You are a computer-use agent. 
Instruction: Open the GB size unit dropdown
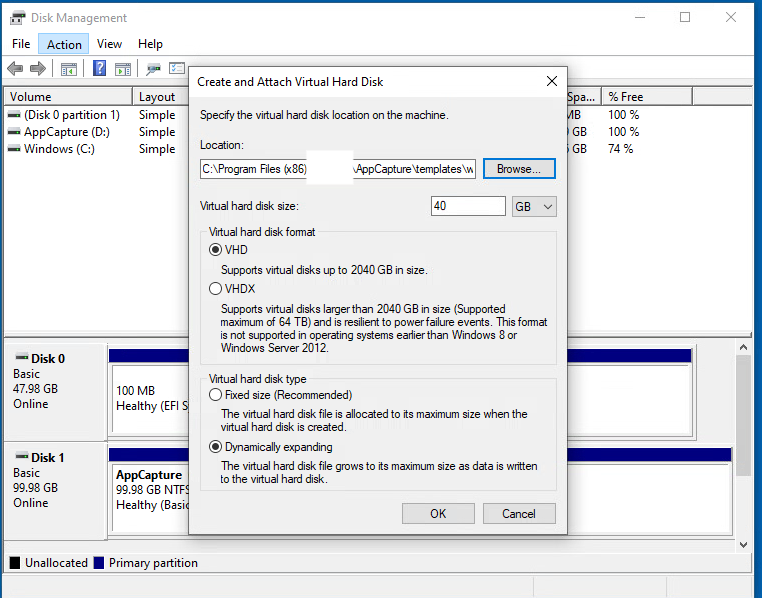pos(534,206)
